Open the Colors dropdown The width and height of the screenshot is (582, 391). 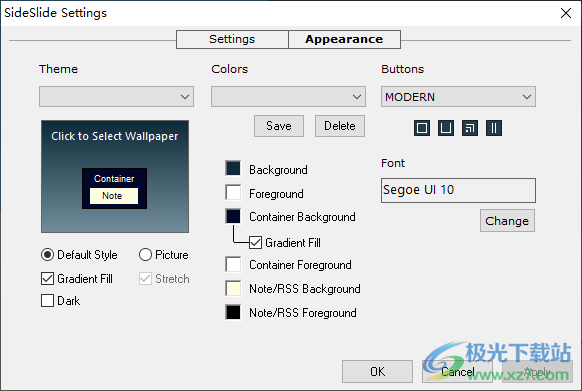click(x=288, y=97)
